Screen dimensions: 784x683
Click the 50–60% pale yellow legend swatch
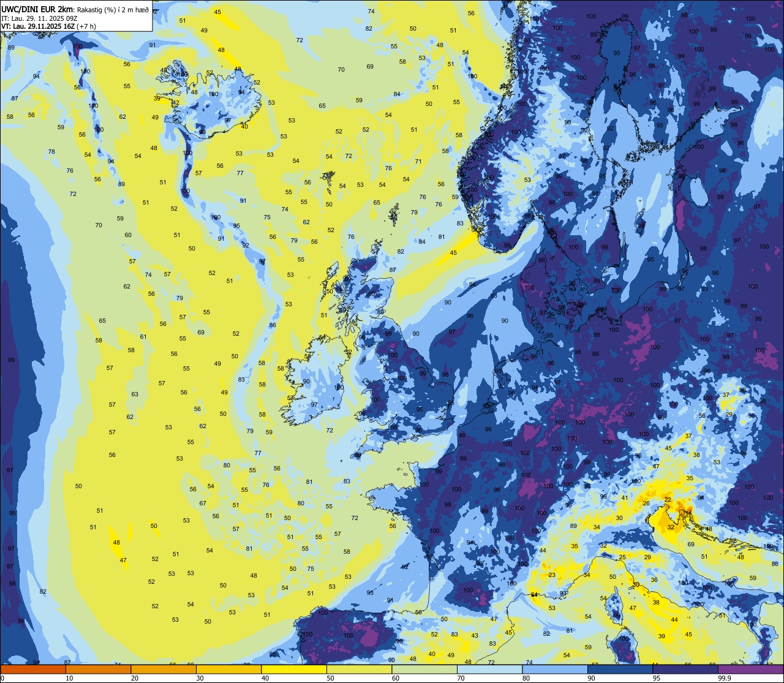point(359,670)
